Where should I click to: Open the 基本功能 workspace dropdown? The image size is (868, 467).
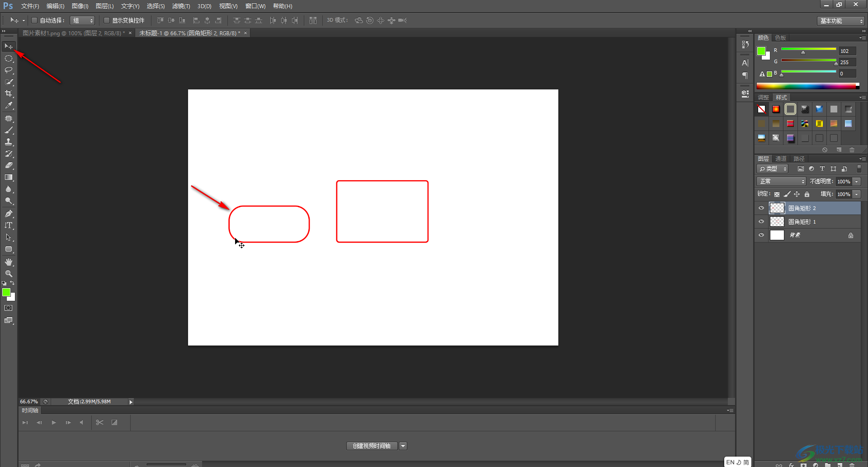point(841,21)
